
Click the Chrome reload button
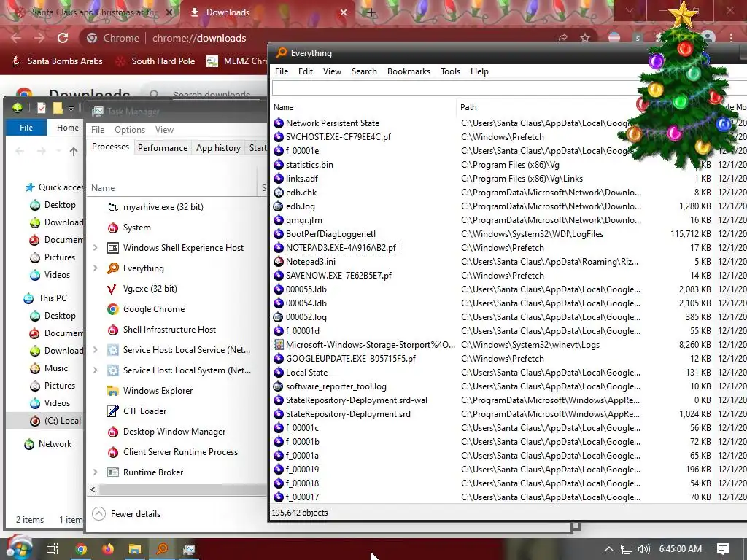(x=63, y=38)
